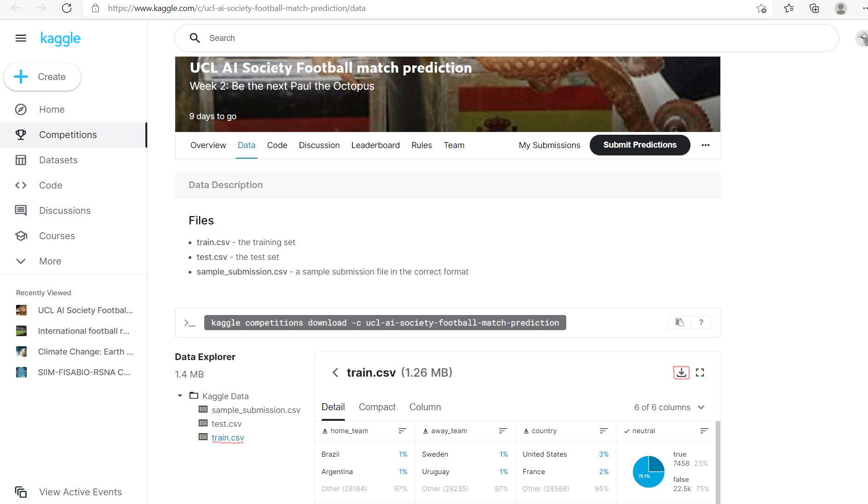Click the Submit Predictions button
868x504 pixels.
click(x=640, y=145)
